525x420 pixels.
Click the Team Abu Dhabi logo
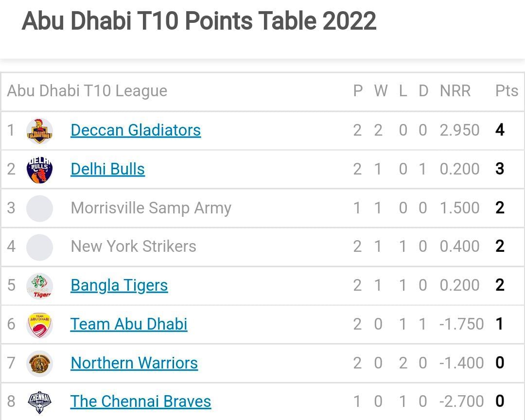point(39,324)
